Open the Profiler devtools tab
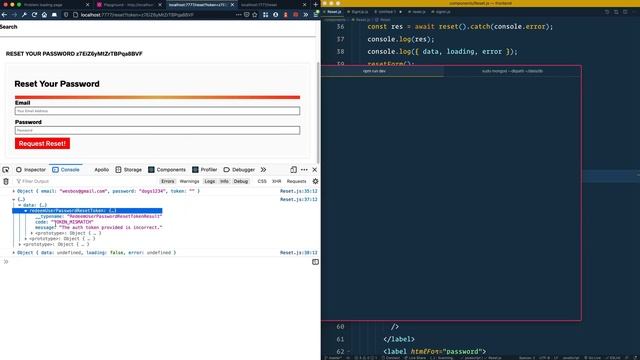 point(204,170)
